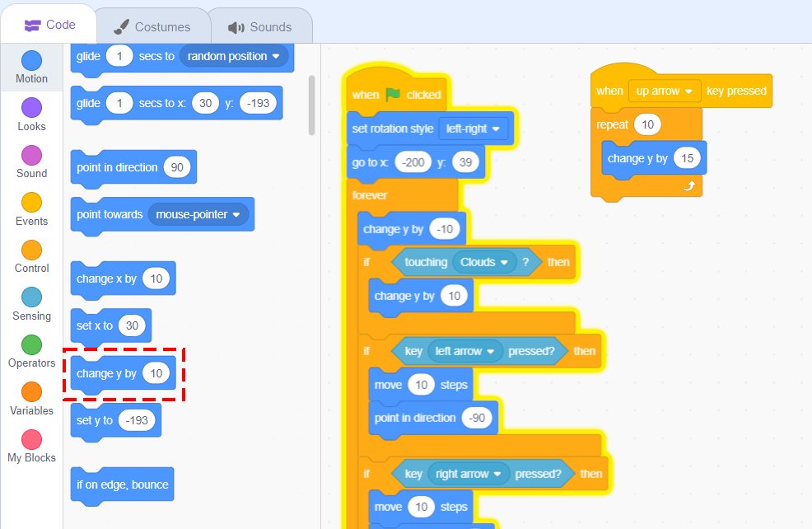This screenshot has height=529, width=812.
Task: Open the Looks category circle
Action: click(x=31, y=108)
